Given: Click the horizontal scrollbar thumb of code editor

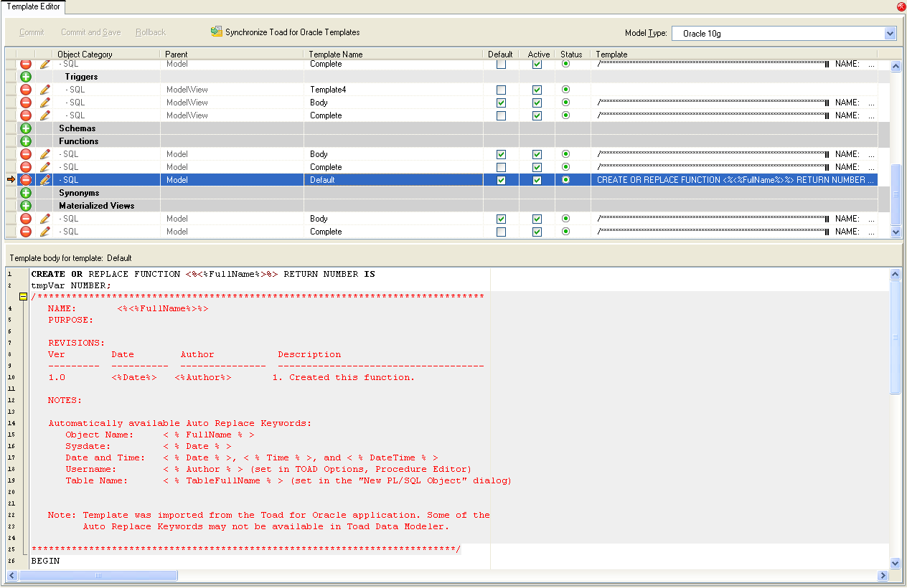Looking at the screenshot, I should [x=98, y=576].
